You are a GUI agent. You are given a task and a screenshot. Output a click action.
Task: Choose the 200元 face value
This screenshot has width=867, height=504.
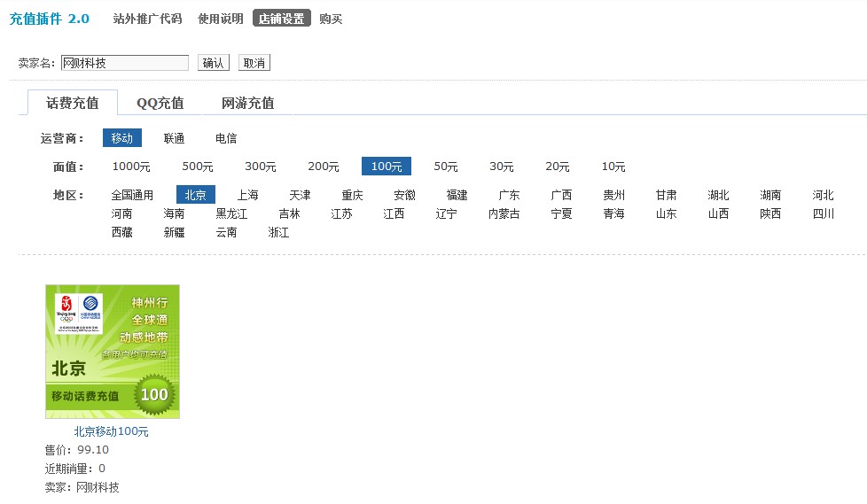click(x=324, y=167)
